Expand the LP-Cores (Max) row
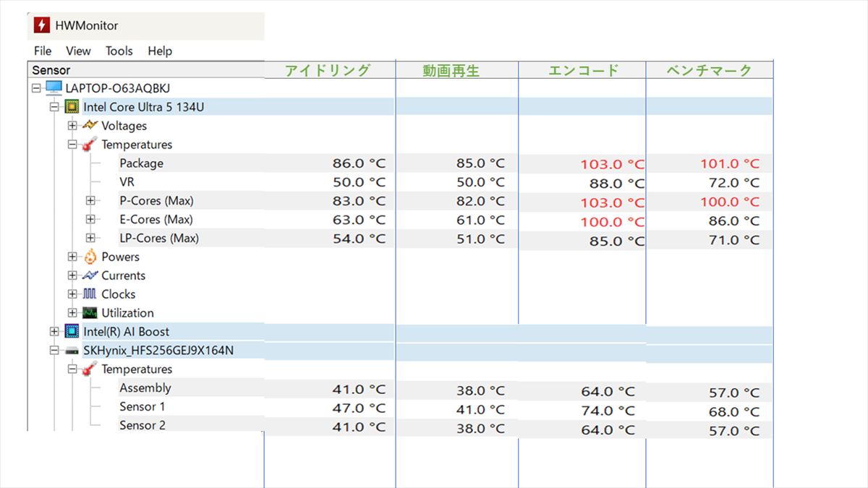Viewport: 868px width, 488px height. pos(90,238)
